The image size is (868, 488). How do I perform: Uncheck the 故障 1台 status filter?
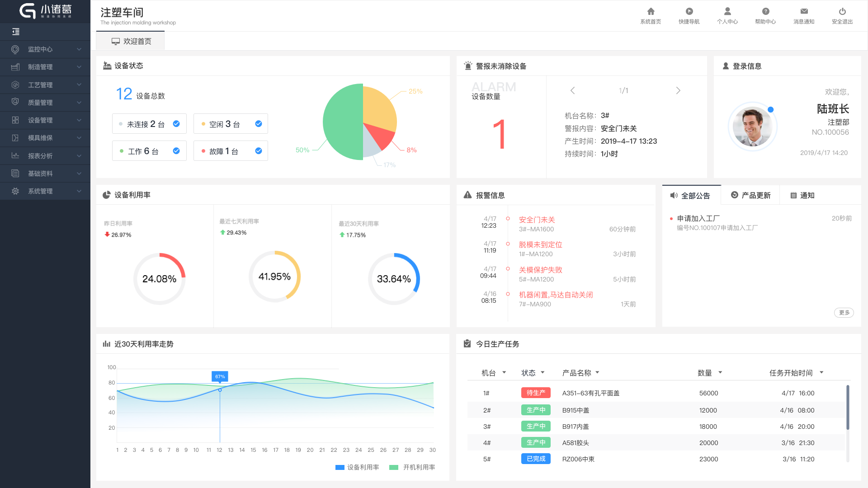[x=259, y=151]
